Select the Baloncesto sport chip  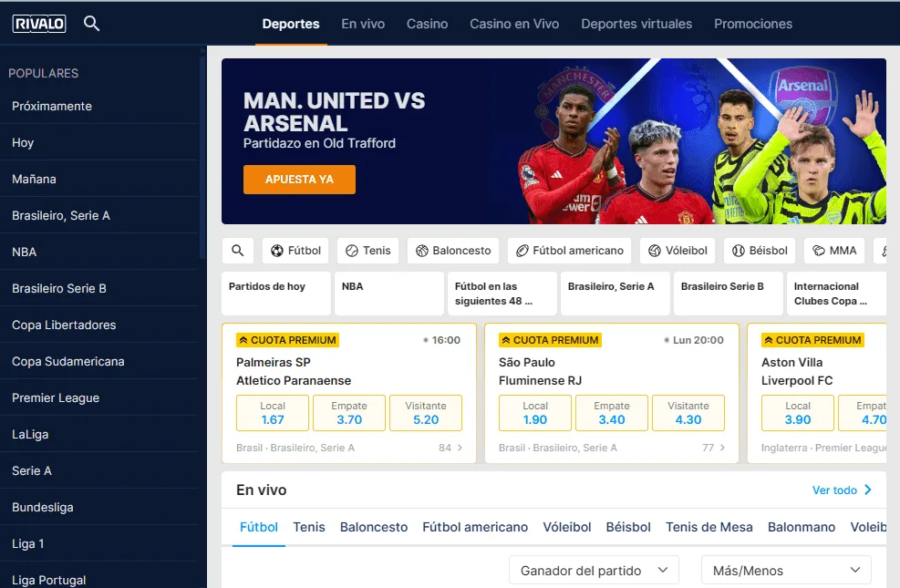453,251
